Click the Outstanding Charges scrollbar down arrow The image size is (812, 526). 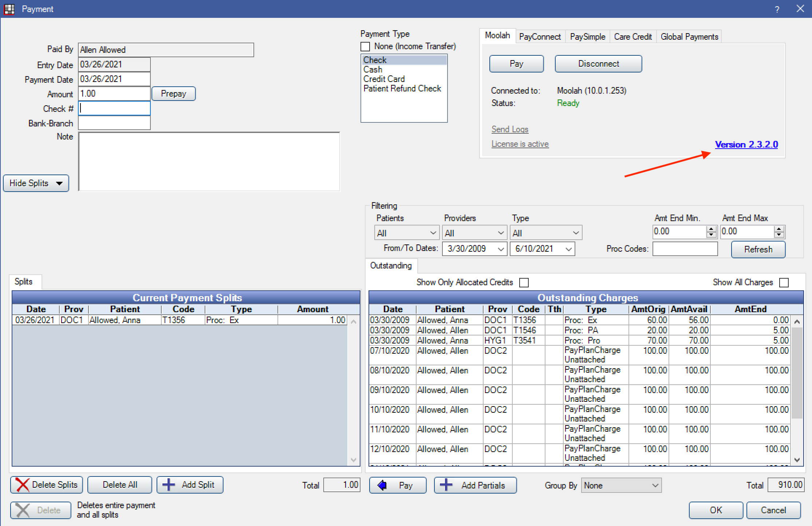coord(797,460)
